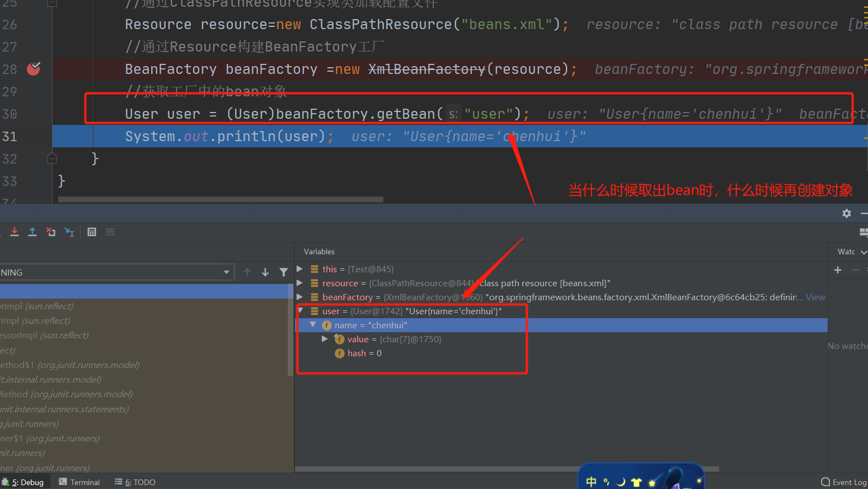
Task: Expand the 'value' char array node
Action: click(x=325, y=339)
